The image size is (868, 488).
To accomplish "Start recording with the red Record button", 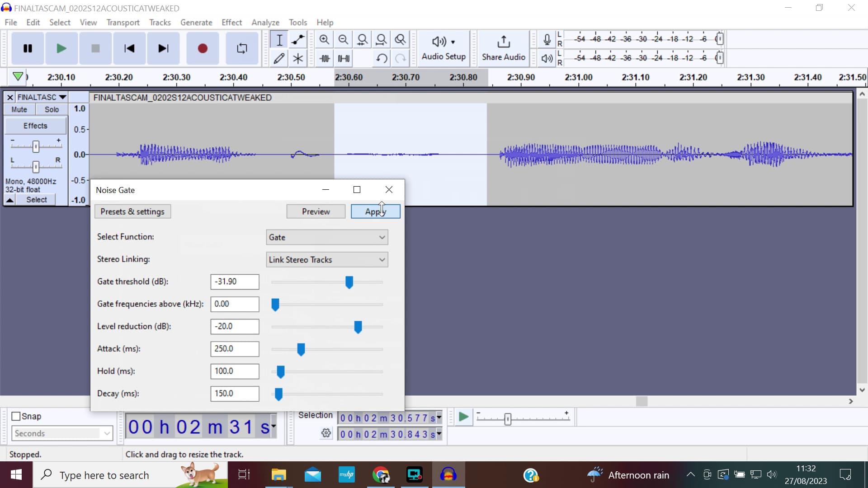I will coord(203,48).
